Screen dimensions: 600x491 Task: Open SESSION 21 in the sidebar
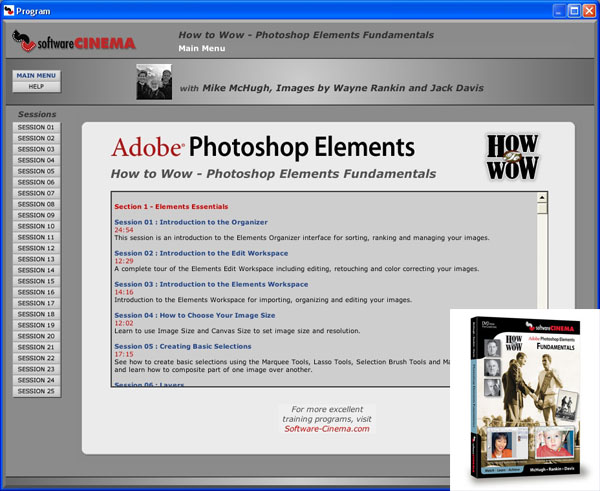pos(36,347)
